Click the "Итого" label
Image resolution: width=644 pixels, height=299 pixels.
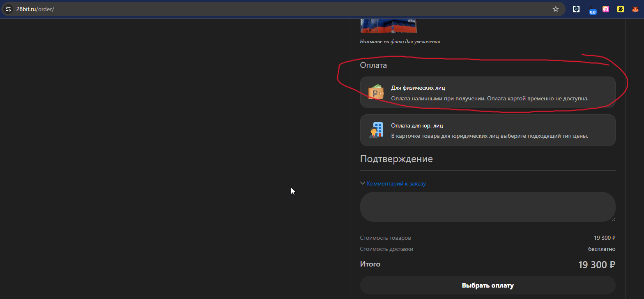[x=370, y=264]
